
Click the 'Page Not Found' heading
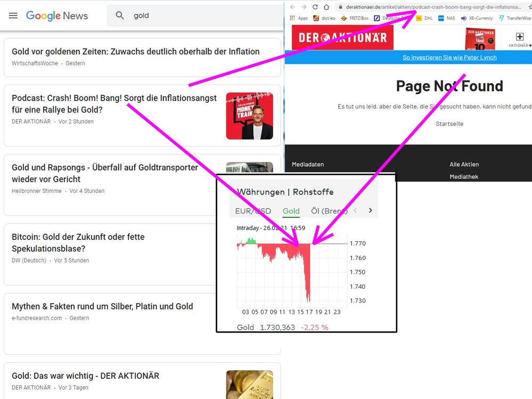tap(449, 86)
